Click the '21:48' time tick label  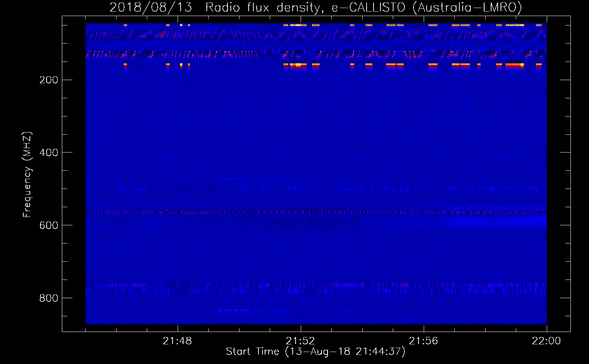(177, 341)
